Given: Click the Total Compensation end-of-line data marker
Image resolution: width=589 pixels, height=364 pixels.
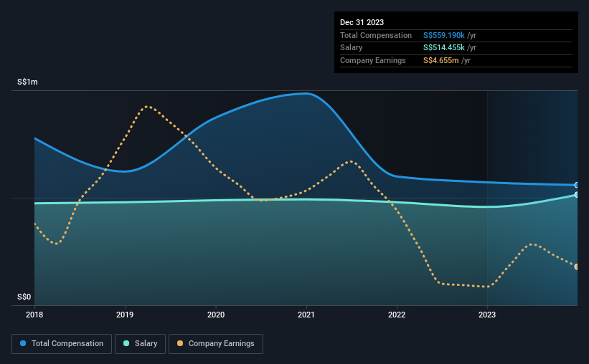Looking at the screenshot, I should coord(576,185).
